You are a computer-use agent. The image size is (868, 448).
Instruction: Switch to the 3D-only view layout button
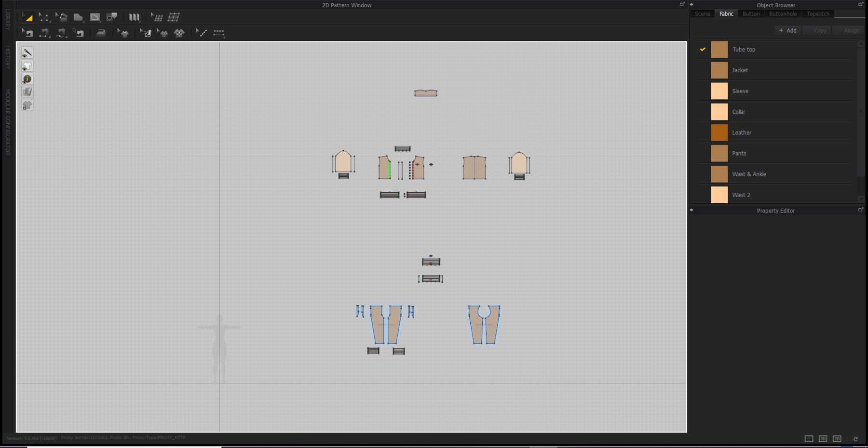[x=823, y=438]
